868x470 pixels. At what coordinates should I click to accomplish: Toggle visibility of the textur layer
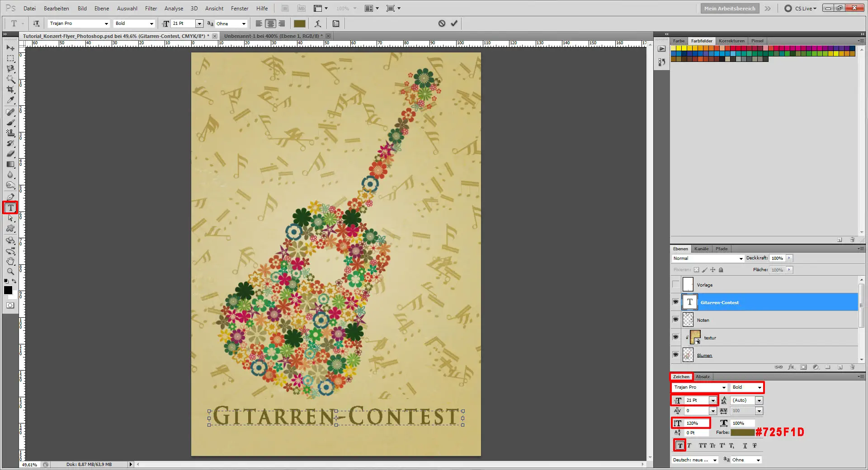click(x=675, y=337)
